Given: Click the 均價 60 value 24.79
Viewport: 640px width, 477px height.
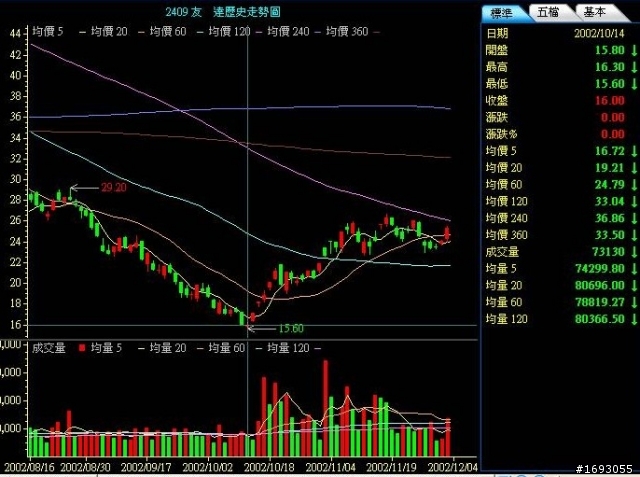Looking at the screenshot, I should [609, 184].
